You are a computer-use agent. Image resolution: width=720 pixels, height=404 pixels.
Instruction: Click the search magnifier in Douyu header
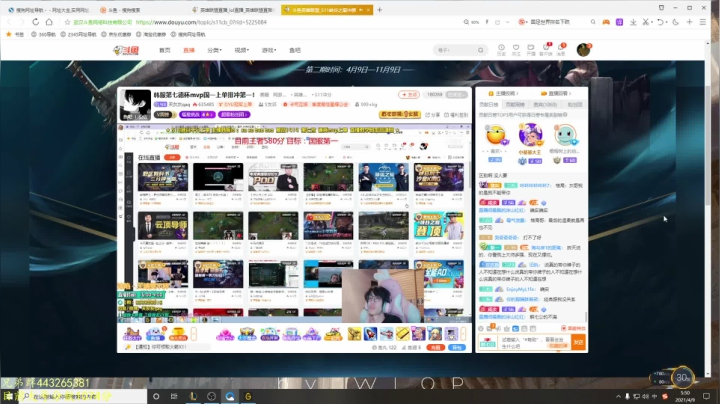[x=480, y=50]
